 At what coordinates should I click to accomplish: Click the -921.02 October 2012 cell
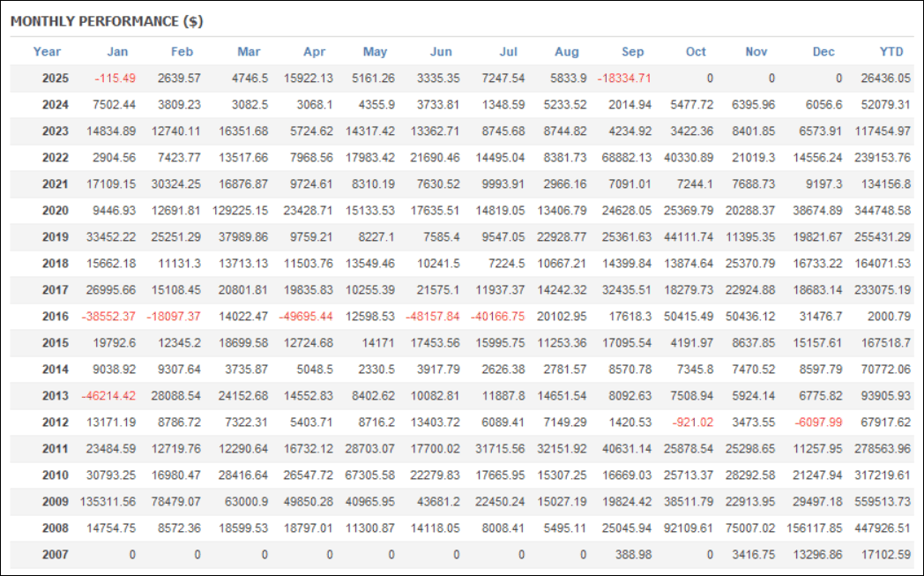[689, 422]
